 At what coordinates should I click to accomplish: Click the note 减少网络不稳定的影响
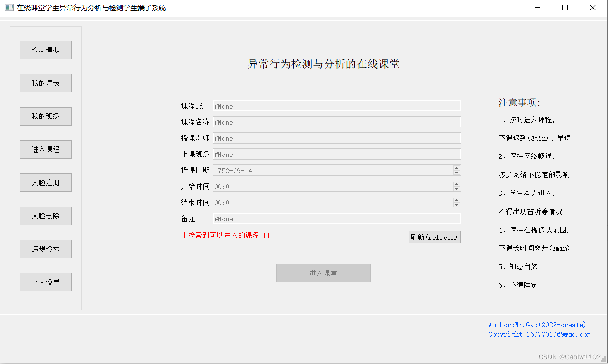click(534, 174)
